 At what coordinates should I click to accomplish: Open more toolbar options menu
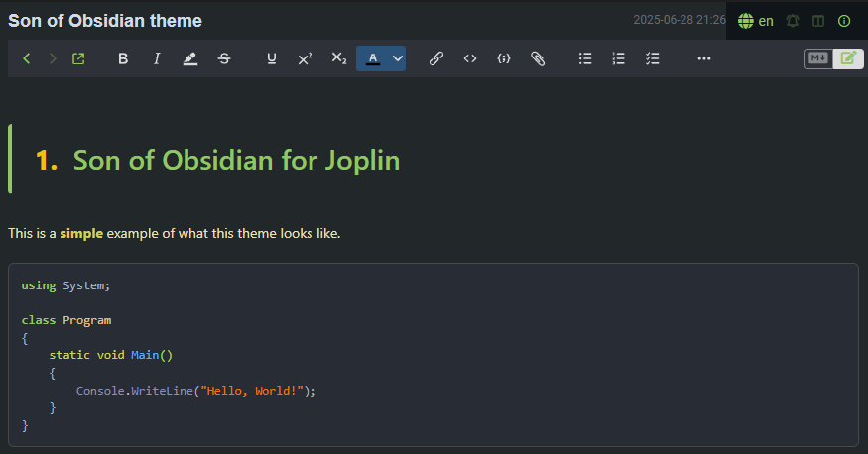(704, 58)
